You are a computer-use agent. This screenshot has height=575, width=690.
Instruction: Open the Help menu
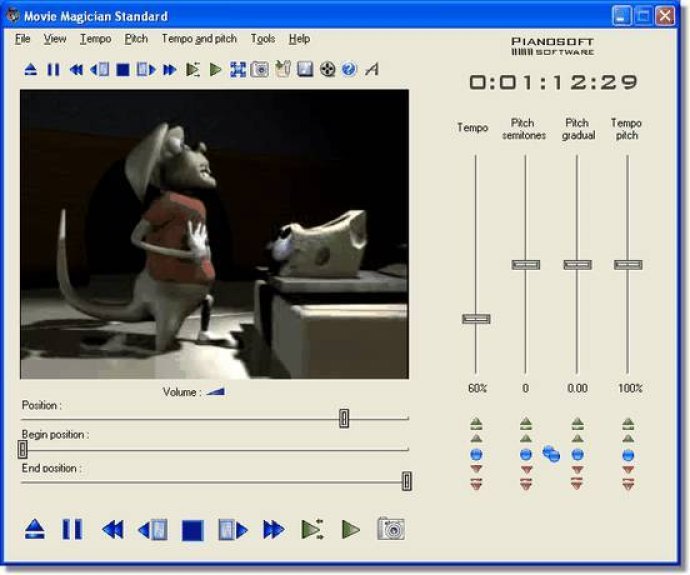click(299, 39)
